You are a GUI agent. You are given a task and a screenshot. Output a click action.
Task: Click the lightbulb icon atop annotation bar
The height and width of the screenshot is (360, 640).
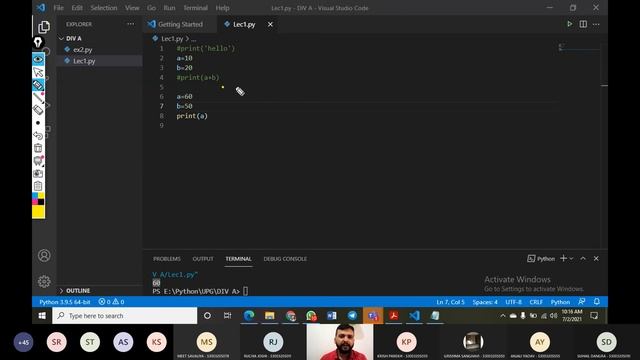click(38, 42)
